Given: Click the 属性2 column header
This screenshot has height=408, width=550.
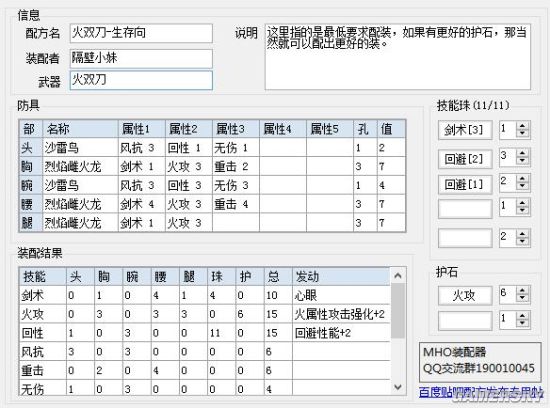Looking at the screenshot, I should [189, 129].
